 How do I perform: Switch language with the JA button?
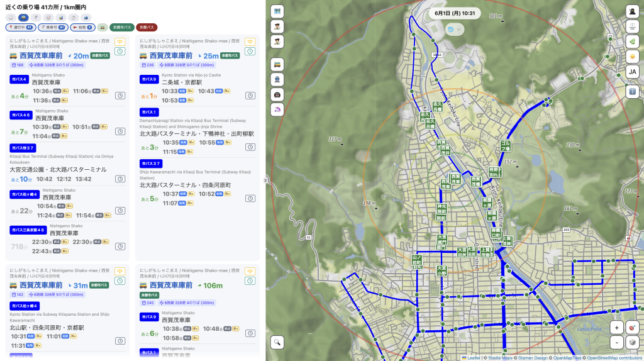coord(633,72)
